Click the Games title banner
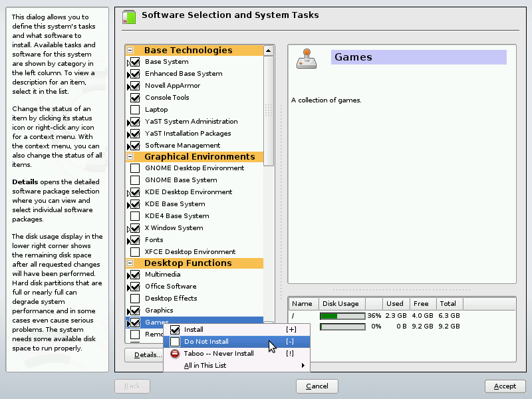Image resolution: width=532 pixels, height=399 pixels. (419, 57)
